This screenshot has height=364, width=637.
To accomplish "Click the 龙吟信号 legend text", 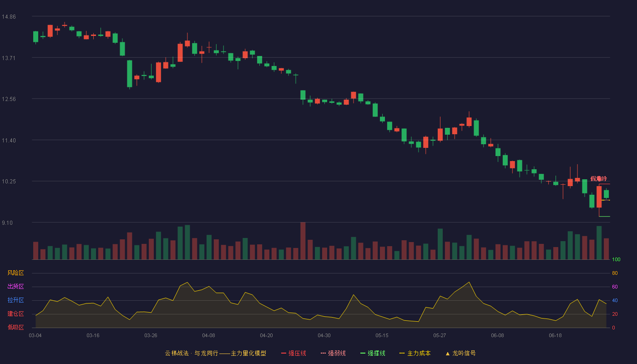I will (x=464, y=353).
